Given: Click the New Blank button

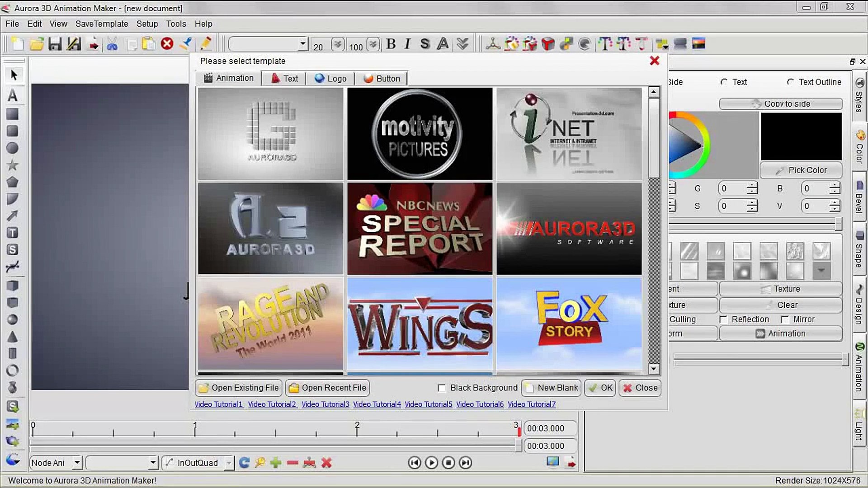Looking at the screenshot, I should pyautogui.click(x=552, y=388).
